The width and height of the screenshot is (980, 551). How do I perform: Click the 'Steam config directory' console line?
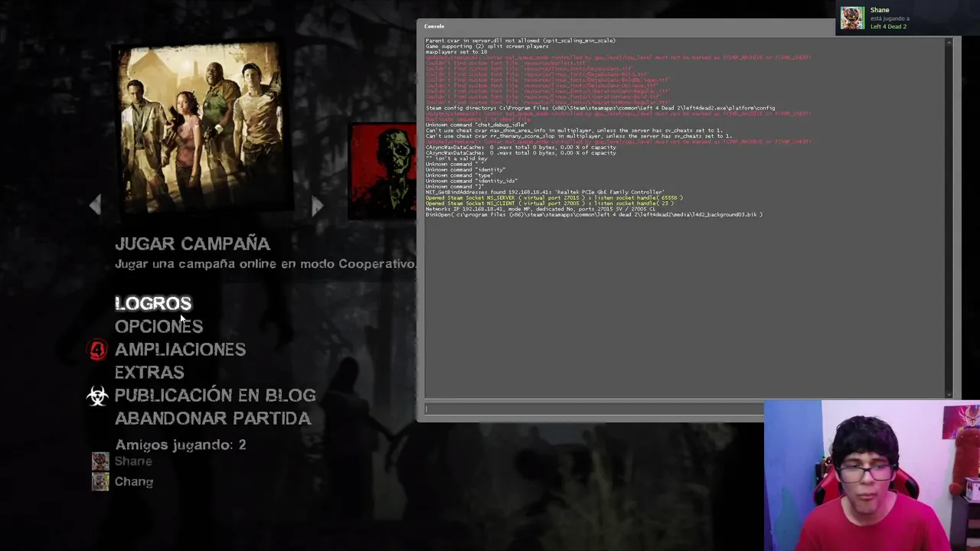click(x=600, y=108)
